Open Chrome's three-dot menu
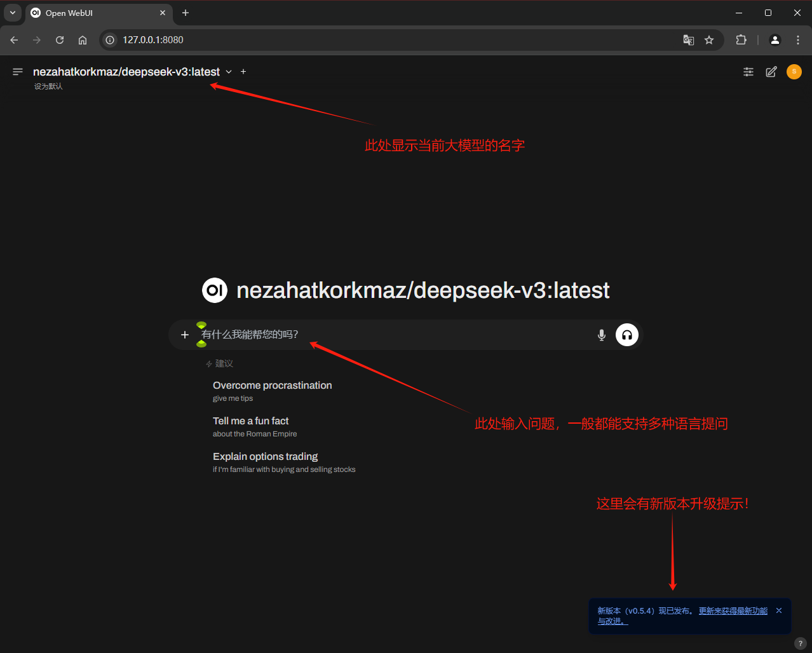 tap(797, 40)
